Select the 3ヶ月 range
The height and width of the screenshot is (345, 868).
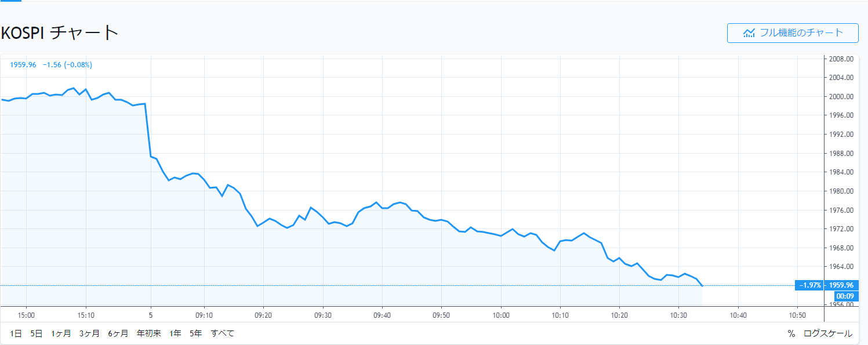tap(89, 333)
